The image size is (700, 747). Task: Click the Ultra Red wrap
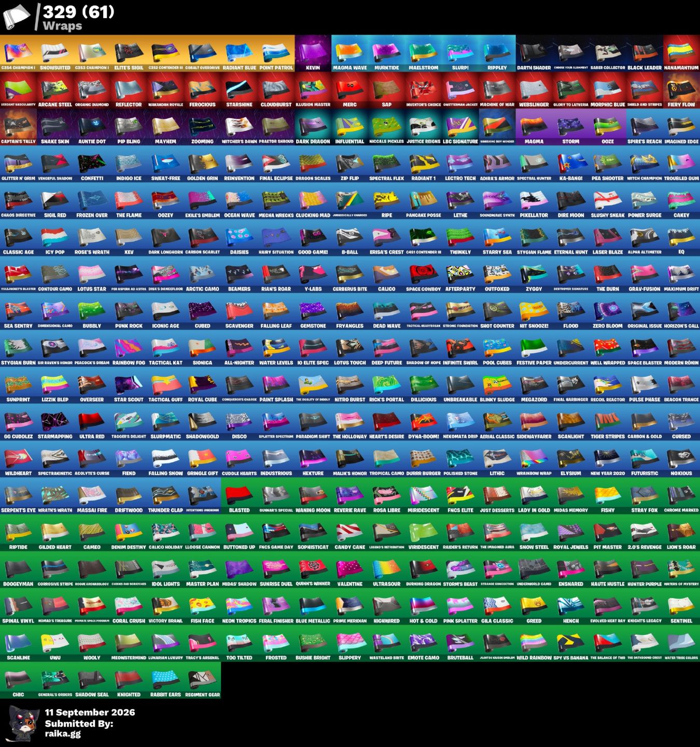coord(92,422)
